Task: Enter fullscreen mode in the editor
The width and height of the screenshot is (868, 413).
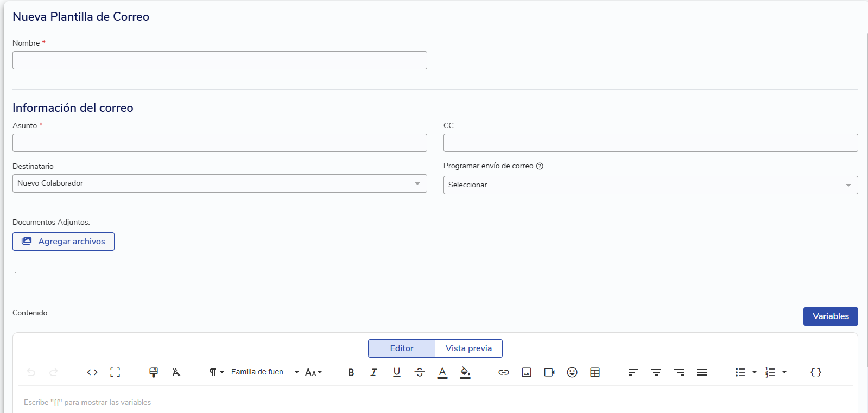Action: (x=115, y=372)
